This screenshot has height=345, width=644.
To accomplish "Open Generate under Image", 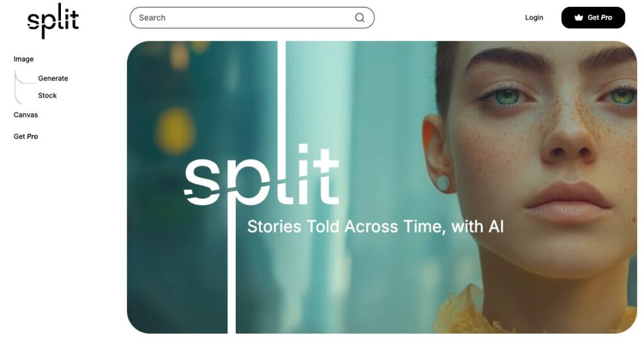I will 53,79.
